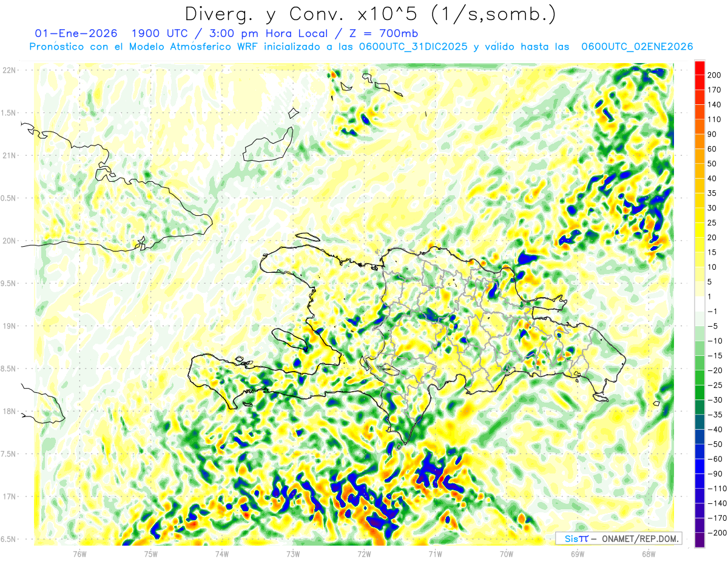
Task: Click the "69W" longitude label
Action: click(x=578, y=554)
